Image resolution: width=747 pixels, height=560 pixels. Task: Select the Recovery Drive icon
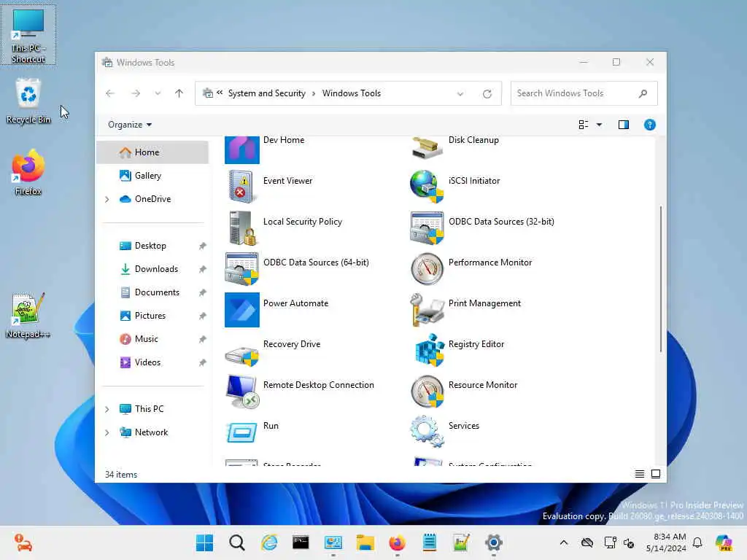click(x=241, y=354)
